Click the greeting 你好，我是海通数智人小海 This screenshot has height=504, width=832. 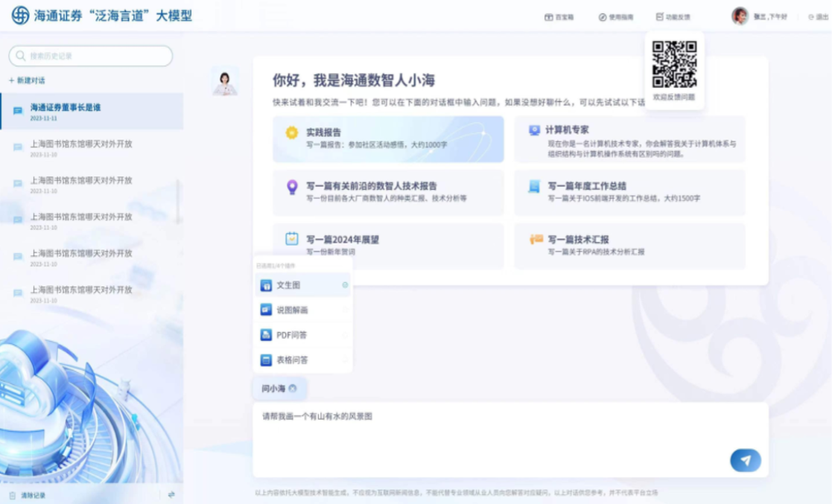(x=354, y=80)
